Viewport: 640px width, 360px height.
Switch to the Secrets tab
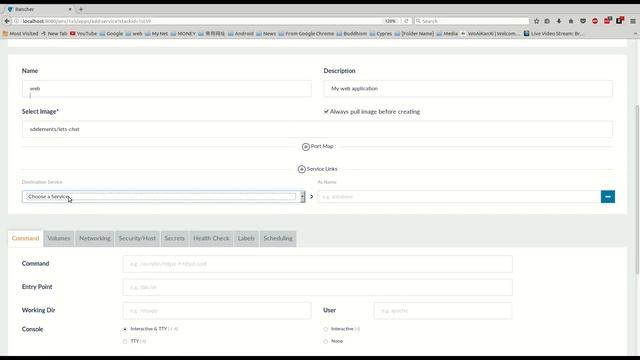click(174, 238)
